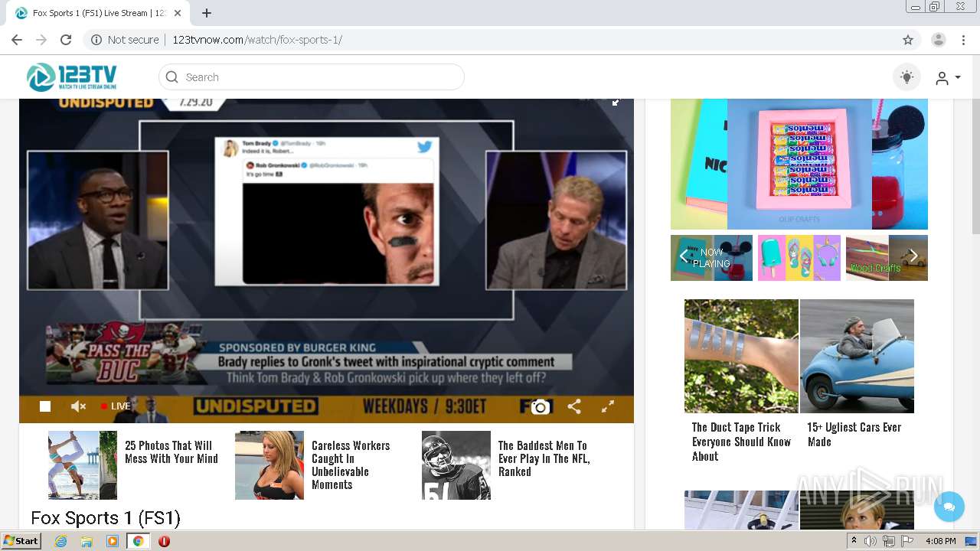Click the mentos crafts video player
Screen dimensions: 980x551
pyautogui.click(x=799, y=164)
